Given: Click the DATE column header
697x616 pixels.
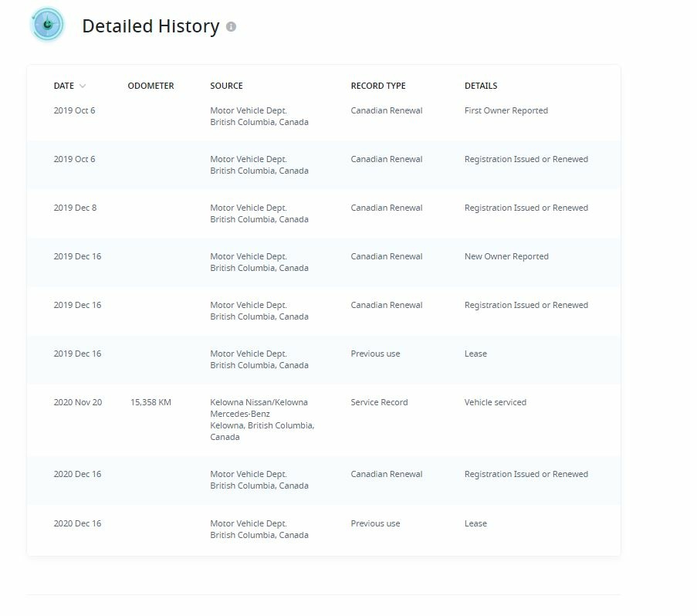Looking at the screenshot, I should point(64,86).
